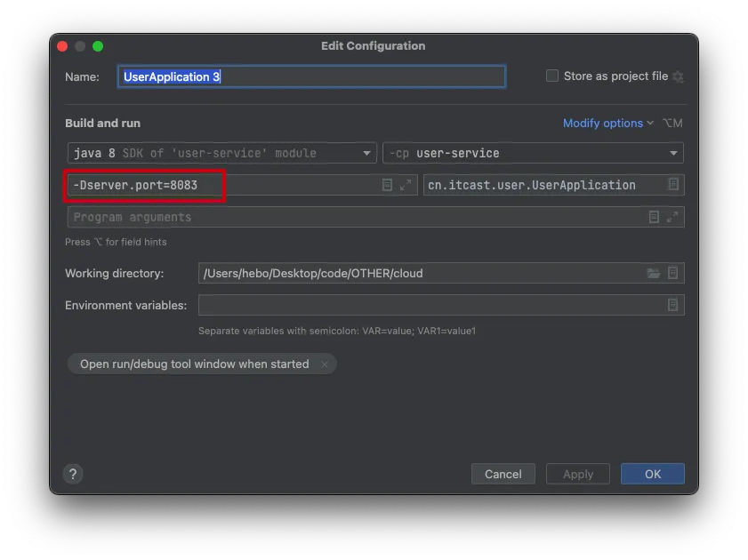Click the 'Press ⌥ for field hints' text
This screenshot has width=748, height=560.
coord(116,242)
